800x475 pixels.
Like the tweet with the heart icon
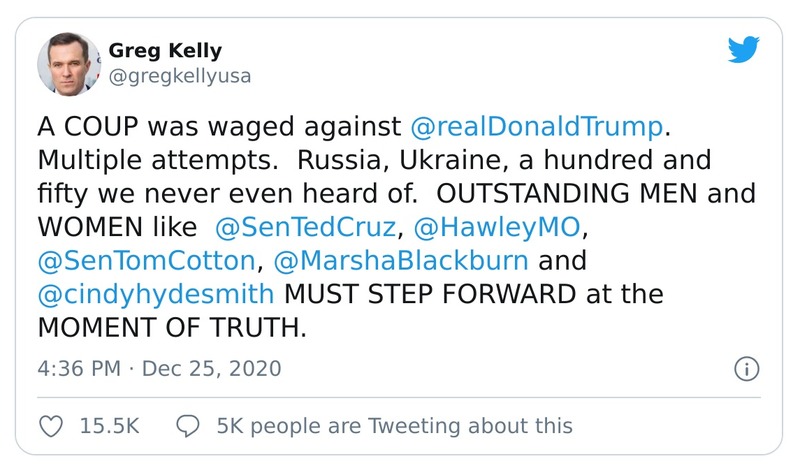pos(50,426)
